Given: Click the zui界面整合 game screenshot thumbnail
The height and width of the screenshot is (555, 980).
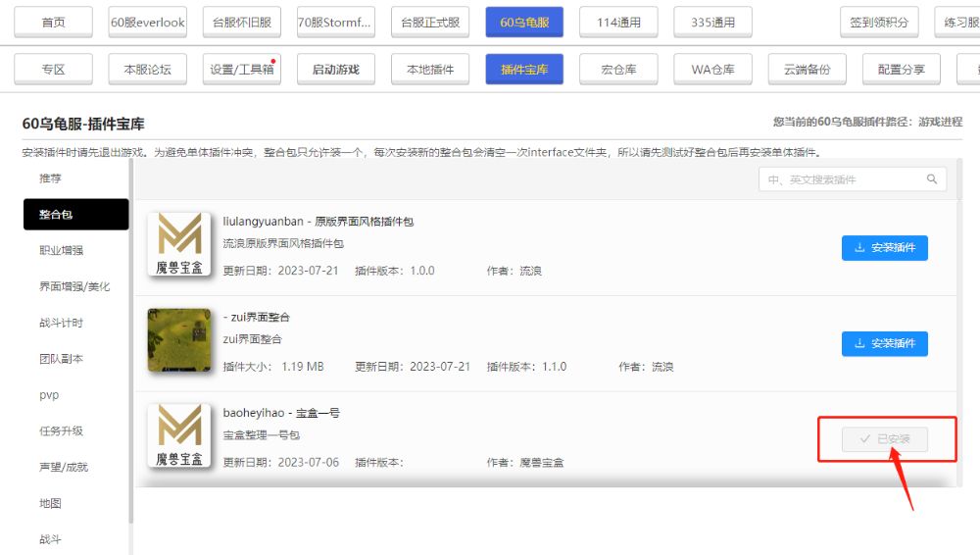Looking at the screenshot, I should point(179,339).
